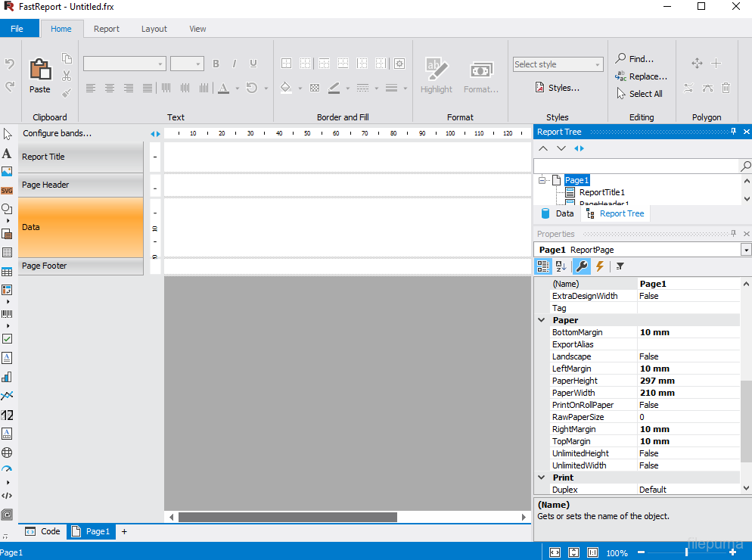Toggle categorized view in Properties panel
This screenshot has width=752, height=560.
[x=542, y=266]
